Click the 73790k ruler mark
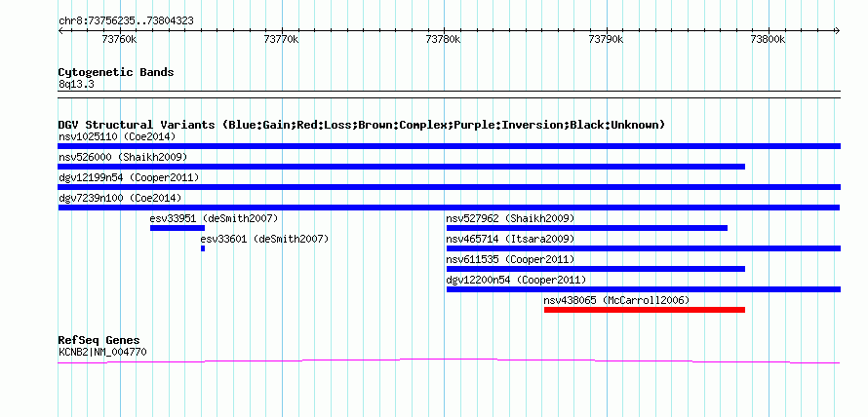This screenshot has height=417, width=868. pos(607,39)
